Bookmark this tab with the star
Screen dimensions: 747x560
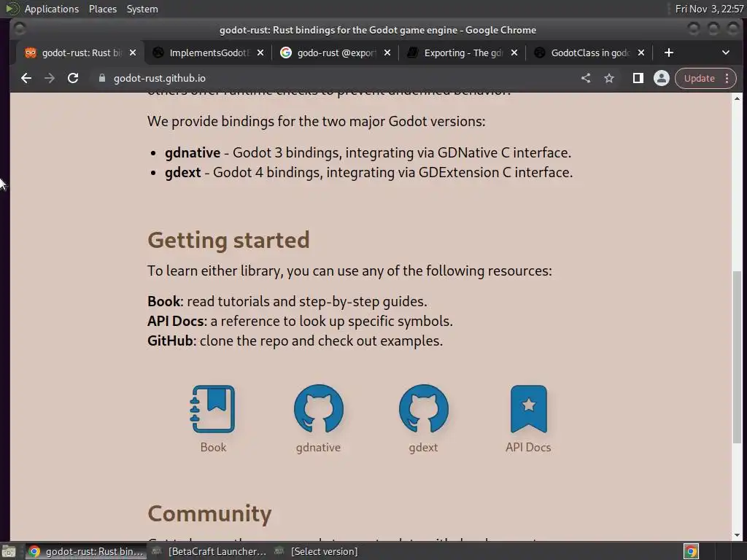coord(609,78)
